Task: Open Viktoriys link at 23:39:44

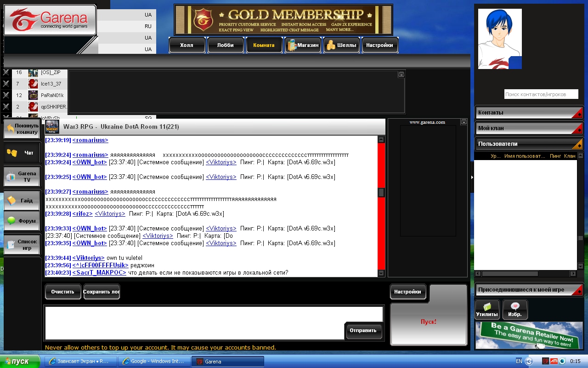Action: point(89,258)
